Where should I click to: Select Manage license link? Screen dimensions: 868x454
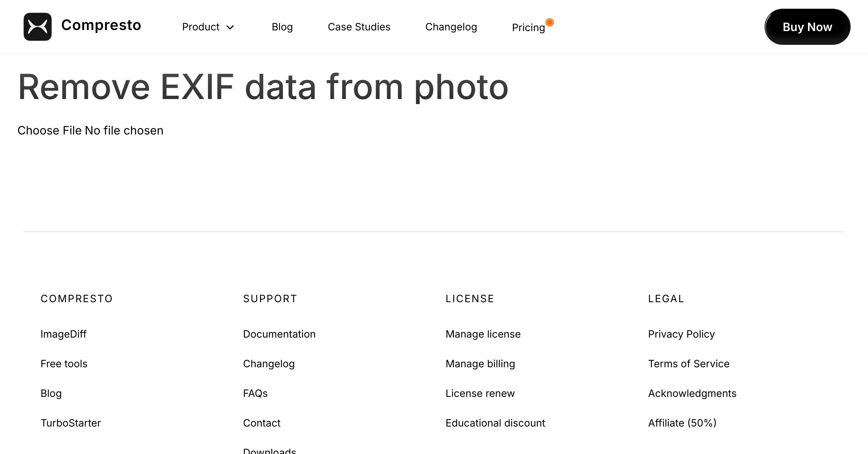point(483,334)
